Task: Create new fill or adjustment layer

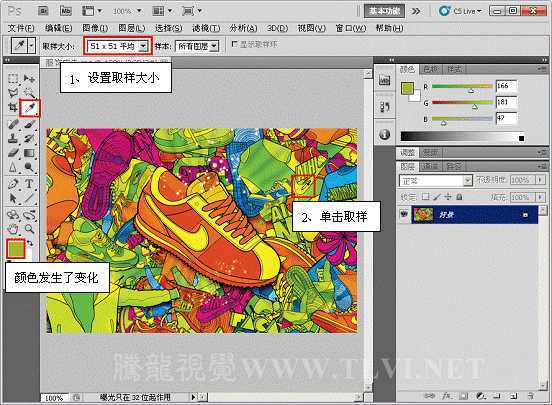Action: pyautogui.click(x=481, y=396)
